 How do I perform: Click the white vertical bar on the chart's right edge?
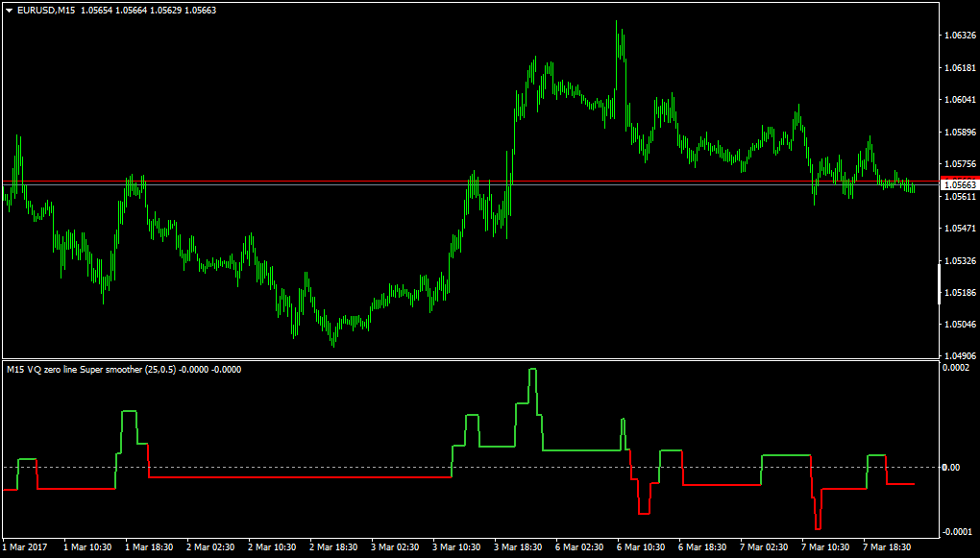[939, 284]
